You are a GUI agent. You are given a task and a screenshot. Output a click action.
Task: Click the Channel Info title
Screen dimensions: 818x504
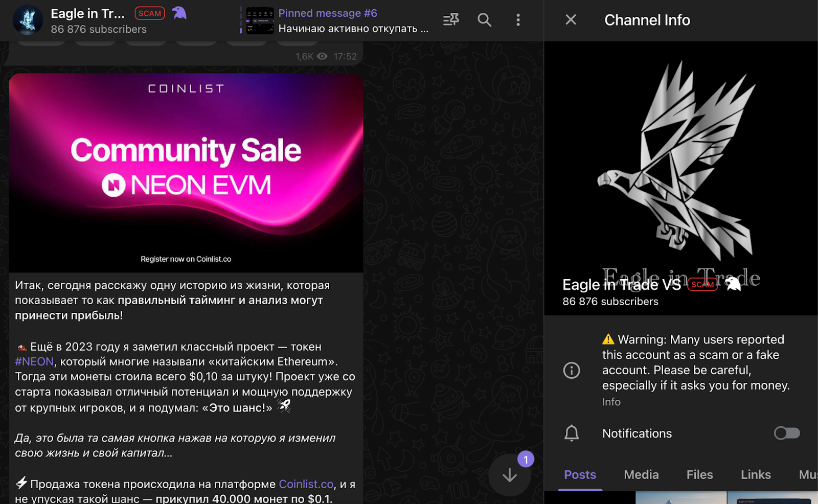pyautogui.click(x=647, y=20)
